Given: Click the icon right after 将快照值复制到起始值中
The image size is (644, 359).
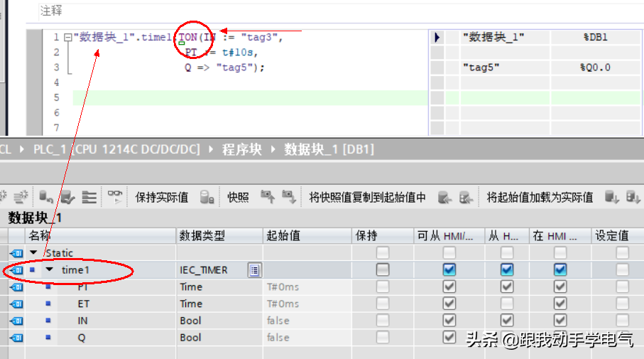Looking at the screenshot, I should (x=445, y=197).
